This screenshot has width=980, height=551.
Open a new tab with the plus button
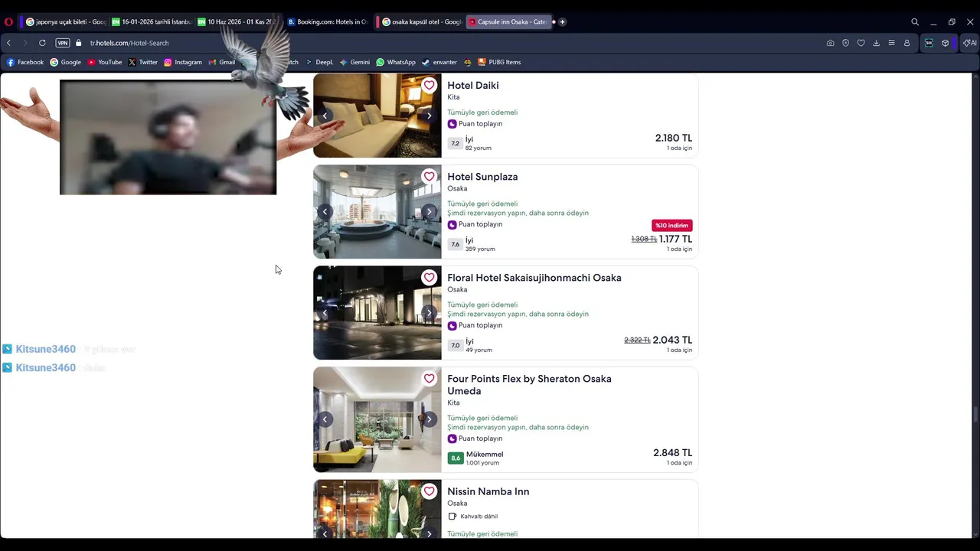tap(562, 22)
